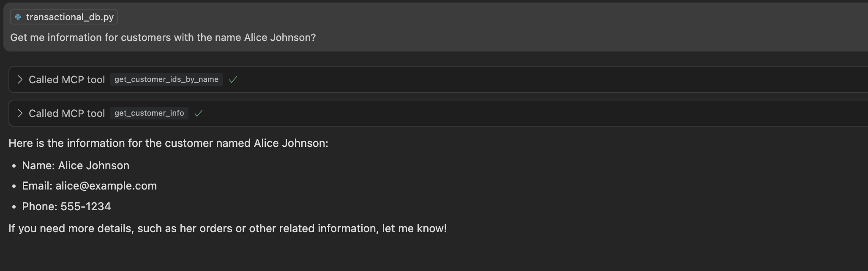Click the Python icon beside transactional_db.py
Image resolution: width=868 pixels, height=271 pixels.
click(x=18, y=17)
